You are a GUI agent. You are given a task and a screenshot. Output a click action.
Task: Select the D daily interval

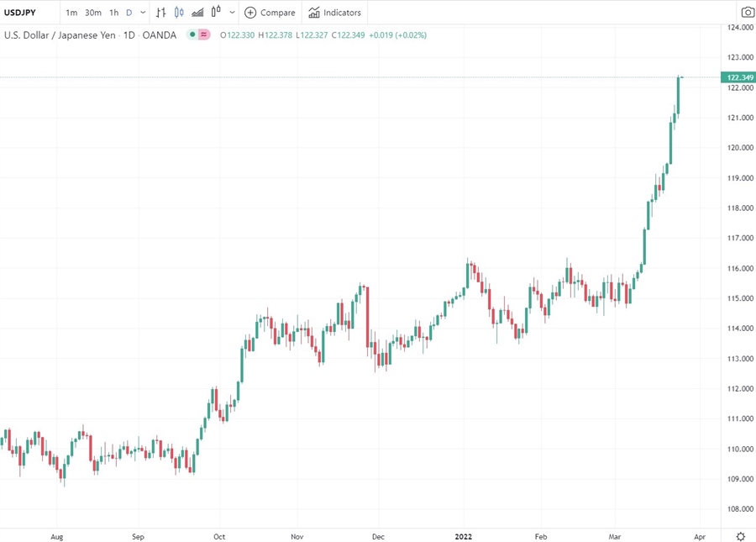tap(129, 13)
